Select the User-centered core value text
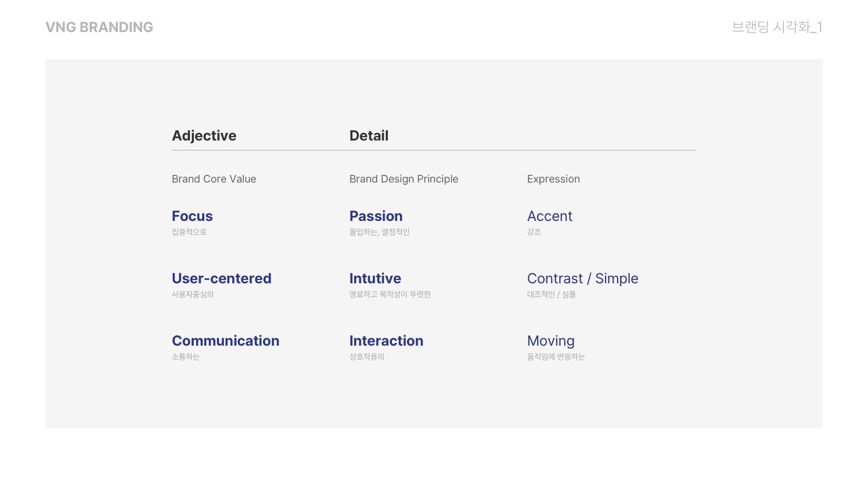Viewport: 868px width, 488px height. [x=221, y=279]
